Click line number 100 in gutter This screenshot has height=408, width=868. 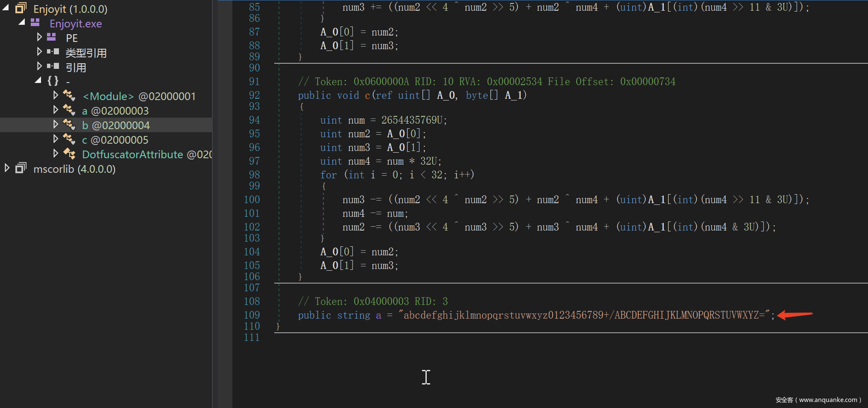[x=252, y=200]
